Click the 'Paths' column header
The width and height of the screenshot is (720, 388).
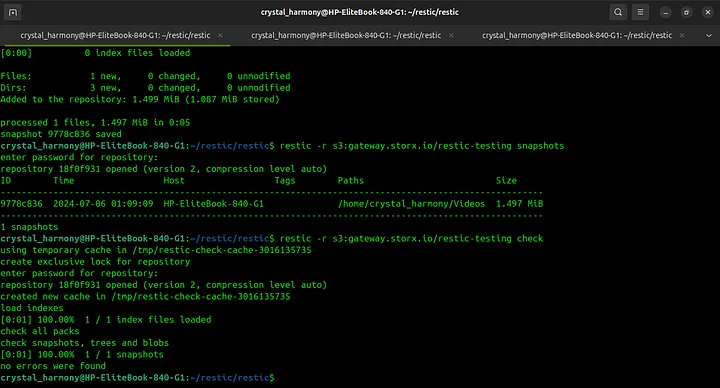click(x=351, y=180)
